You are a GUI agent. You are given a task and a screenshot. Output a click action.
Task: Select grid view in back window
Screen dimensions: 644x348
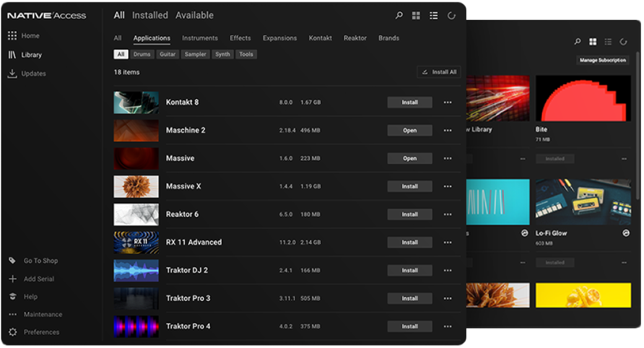pos(593,41)
